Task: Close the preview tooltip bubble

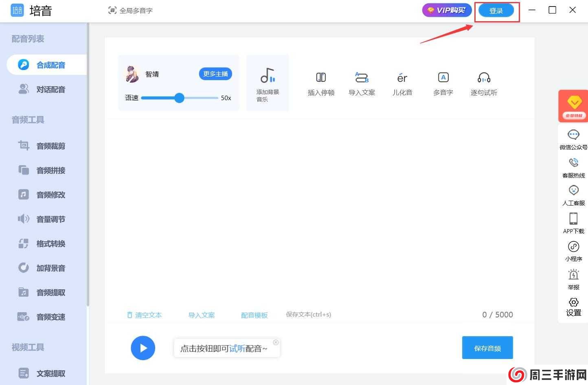Action: point(276,342)
